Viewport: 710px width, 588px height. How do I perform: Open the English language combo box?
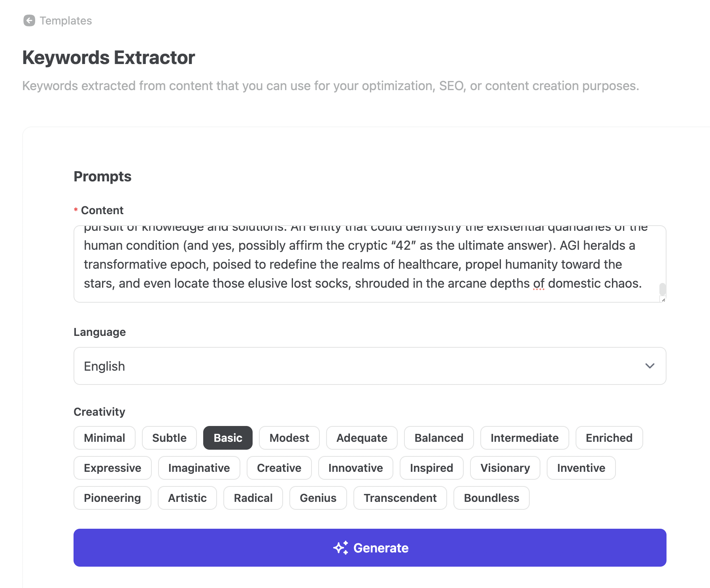(x=369, y=366)
